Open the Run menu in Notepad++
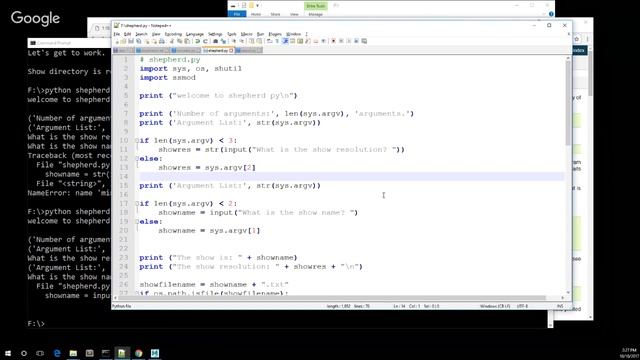 (x=260, y=34)
